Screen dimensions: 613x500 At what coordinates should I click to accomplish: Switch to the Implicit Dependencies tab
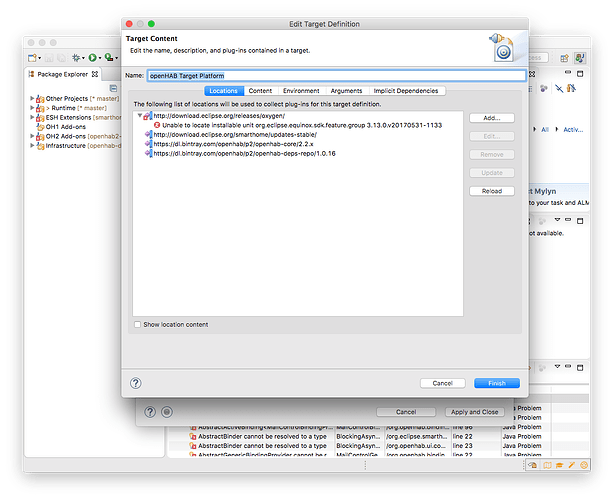point(406,91)
